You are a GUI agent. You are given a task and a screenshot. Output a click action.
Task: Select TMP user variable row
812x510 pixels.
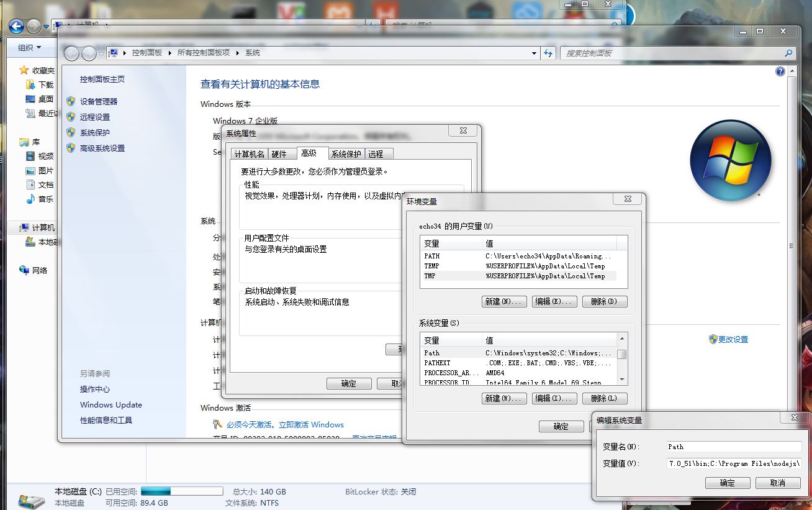coord(518,276)
